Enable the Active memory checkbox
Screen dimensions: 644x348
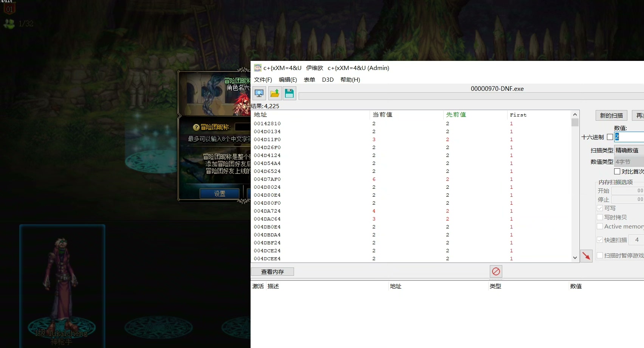(600, 226)
